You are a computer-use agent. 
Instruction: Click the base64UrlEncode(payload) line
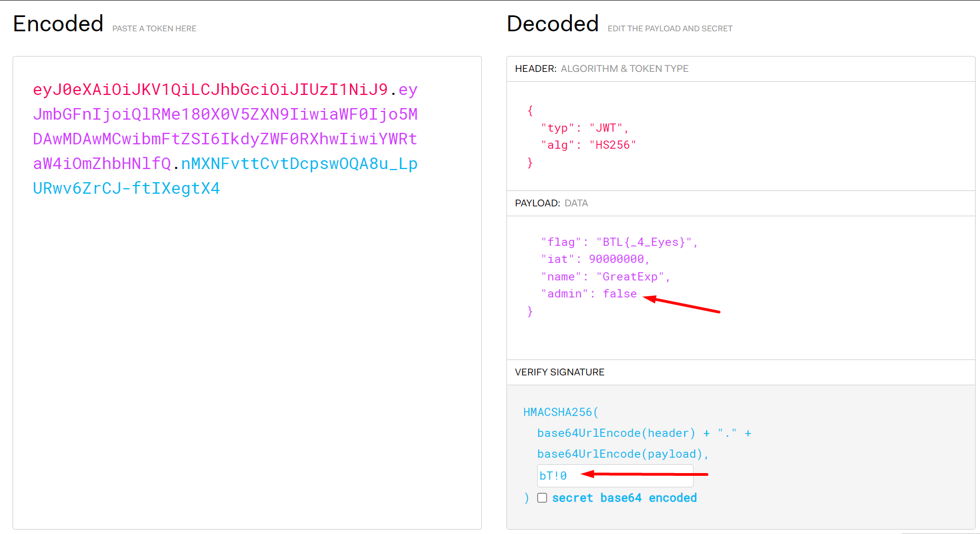tap(623, 454)
